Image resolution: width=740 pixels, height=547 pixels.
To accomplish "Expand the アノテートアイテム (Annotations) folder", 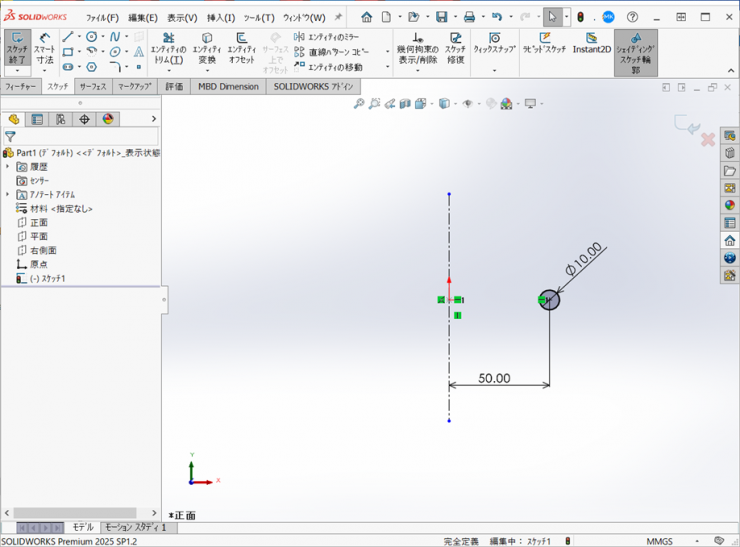I will click(x=8, y=195).
